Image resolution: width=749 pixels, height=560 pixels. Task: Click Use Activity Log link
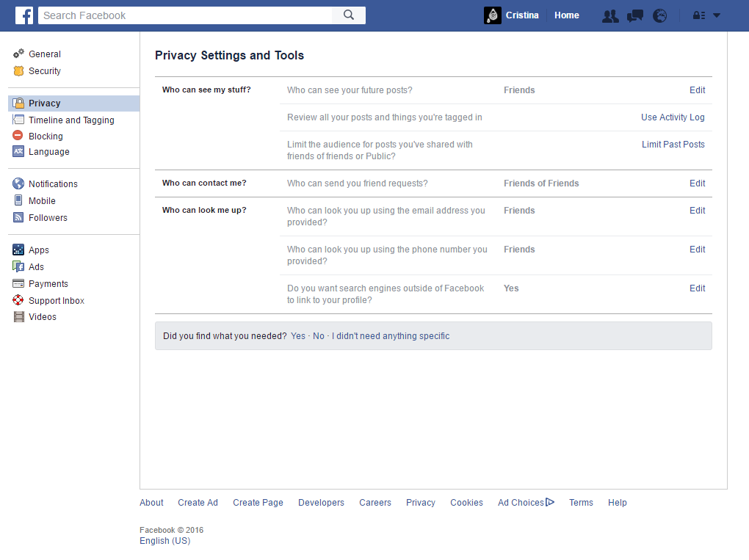(673, 117)
